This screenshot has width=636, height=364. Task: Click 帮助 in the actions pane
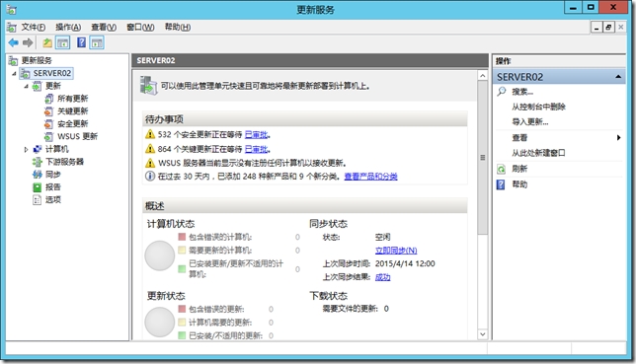point(519,184)
